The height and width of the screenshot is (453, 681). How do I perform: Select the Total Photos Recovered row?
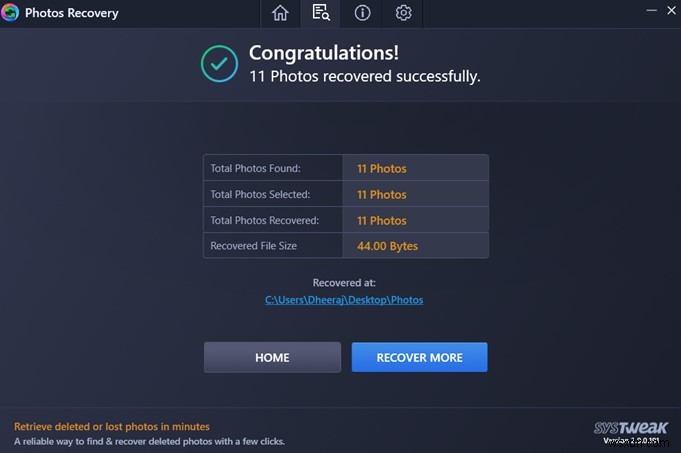(345, 220)
